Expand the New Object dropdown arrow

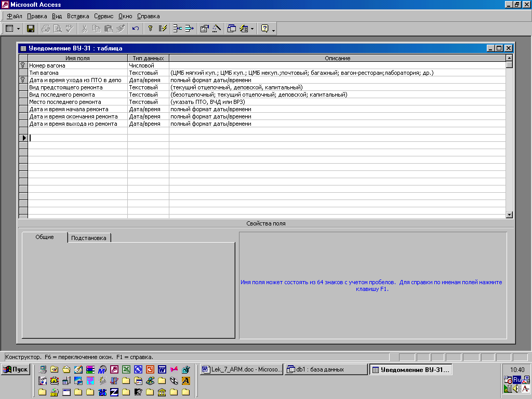[x=252, y=29]
